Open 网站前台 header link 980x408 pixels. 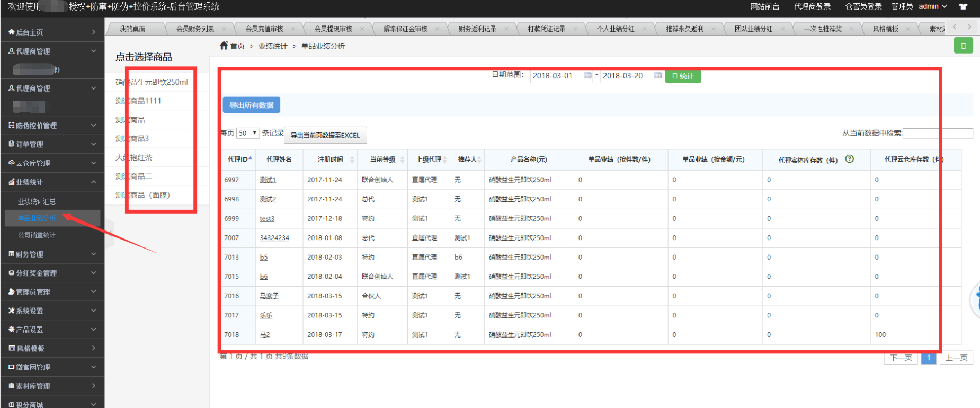tap(765, 6)
